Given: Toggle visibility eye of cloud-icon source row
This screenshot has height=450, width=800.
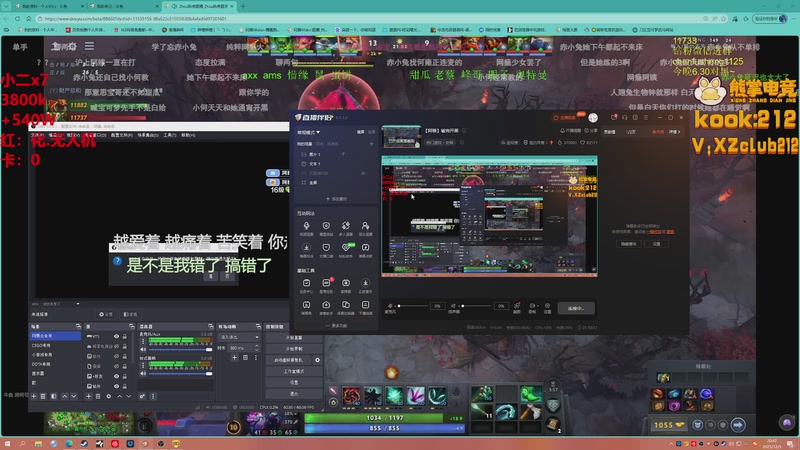Looking at the screenshot, I should coord(116,346).
